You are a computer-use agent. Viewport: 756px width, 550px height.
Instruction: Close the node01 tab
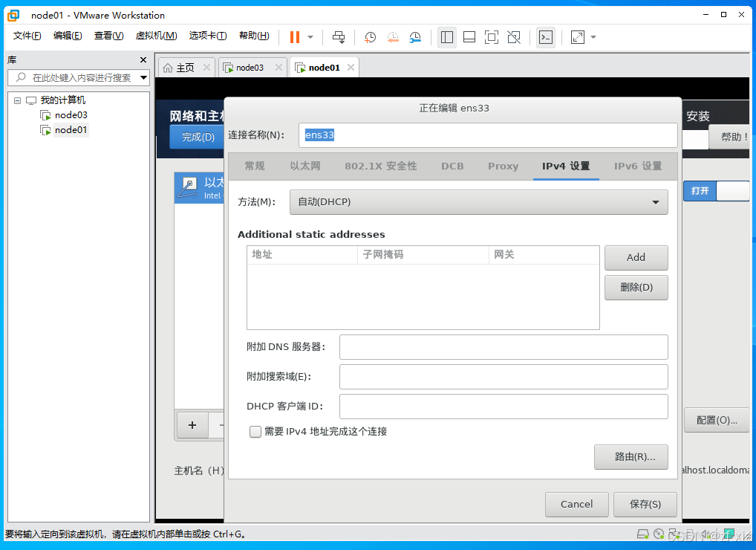coord(351,68)
